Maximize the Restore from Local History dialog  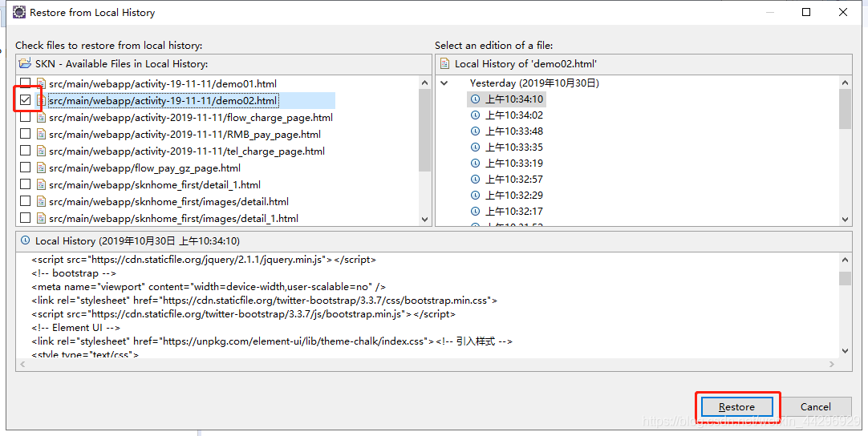[806, 11]
